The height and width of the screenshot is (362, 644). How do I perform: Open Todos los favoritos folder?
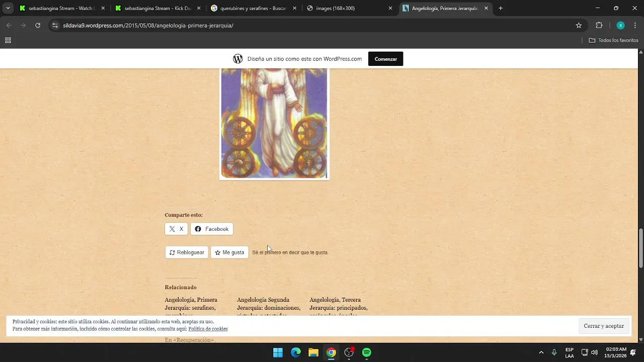(x=613, y=40)
